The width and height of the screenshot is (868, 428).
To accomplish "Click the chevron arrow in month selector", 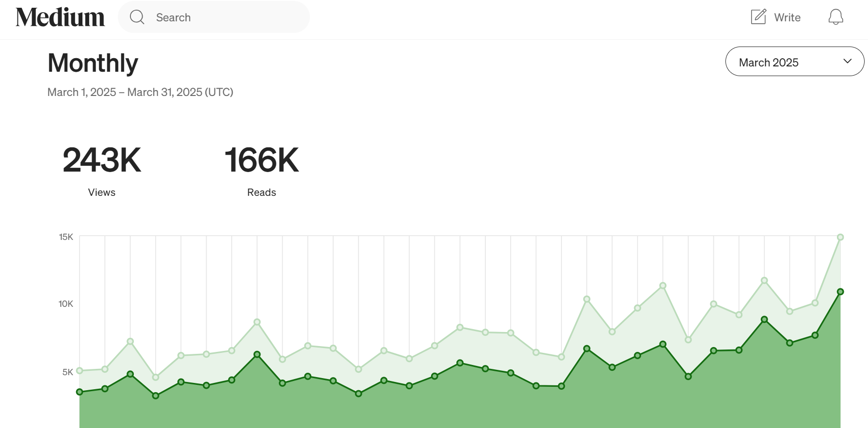I will 847,61.
